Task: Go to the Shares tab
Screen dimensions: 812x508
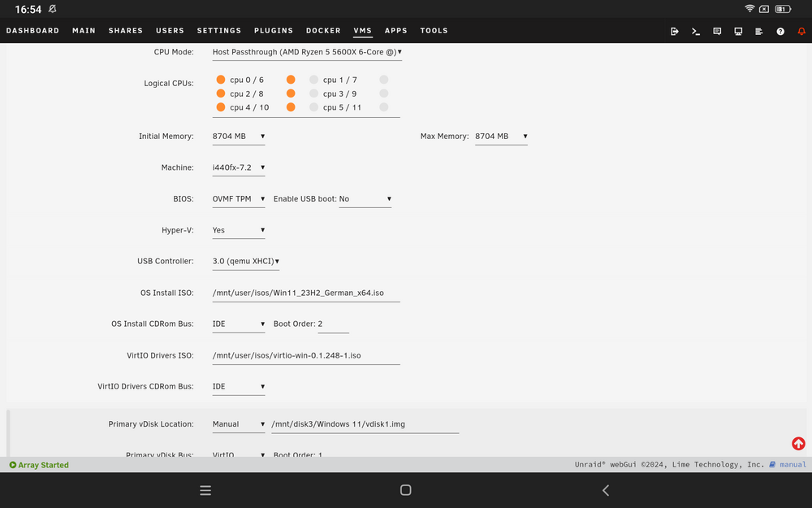Action: point(125,31)
